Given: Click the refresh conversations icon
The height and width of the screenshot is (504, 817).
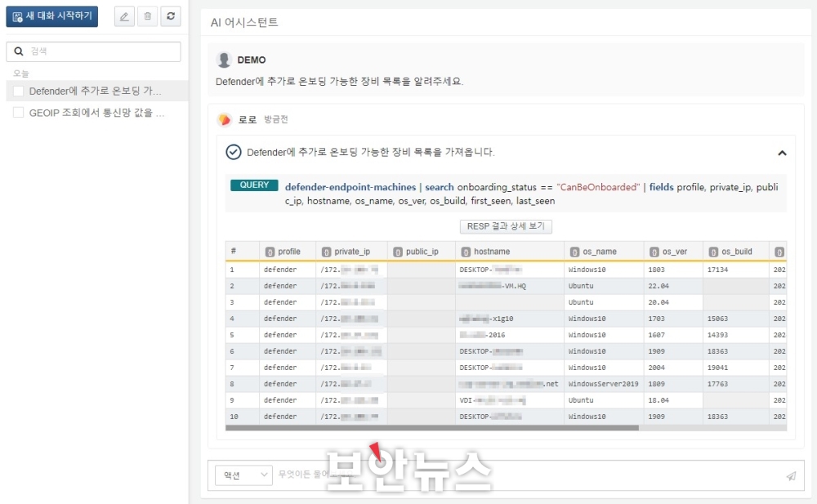Looking at the screenshot, I should 171,16.
